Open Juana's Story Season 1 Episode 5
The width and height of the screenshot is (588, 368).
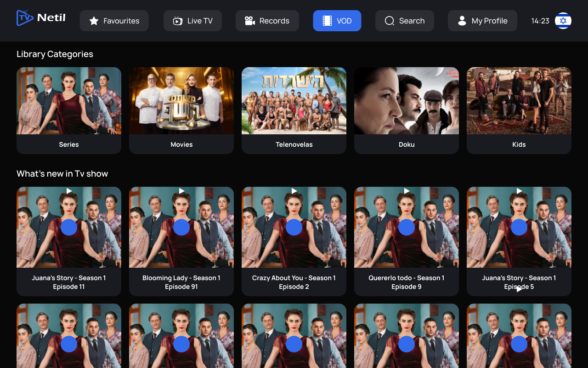(519, 227)
